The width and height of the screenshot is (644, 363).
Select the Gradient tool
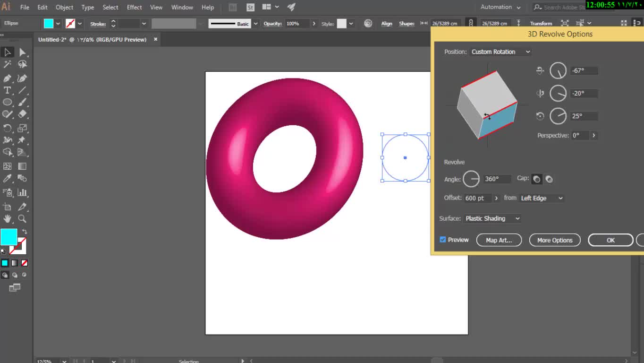[x=22, y=166]
